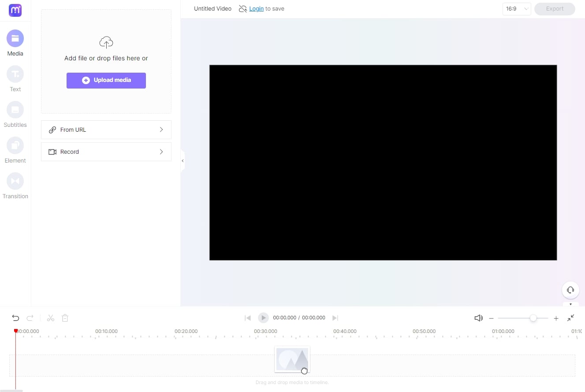Click the image placeholder thumbnail on timeline
The height and width of the screenshot is (392, 585).
292,359
